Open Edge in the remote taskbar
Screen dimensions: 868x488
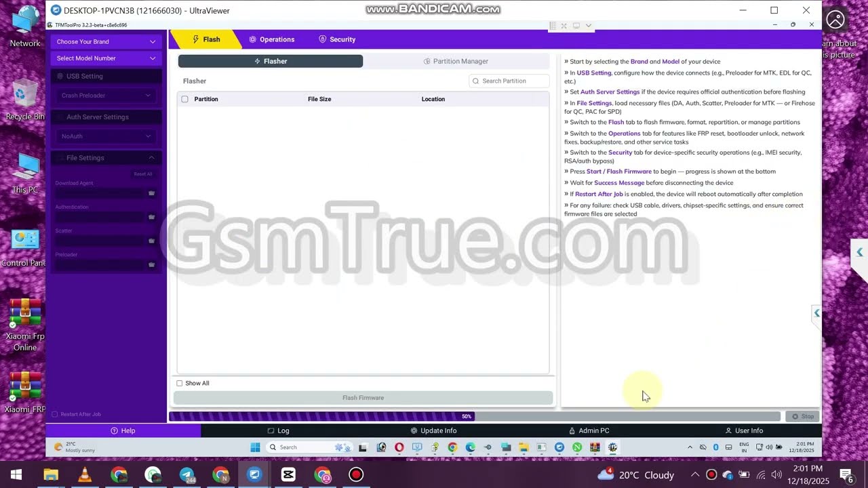[x=470, y=447]
